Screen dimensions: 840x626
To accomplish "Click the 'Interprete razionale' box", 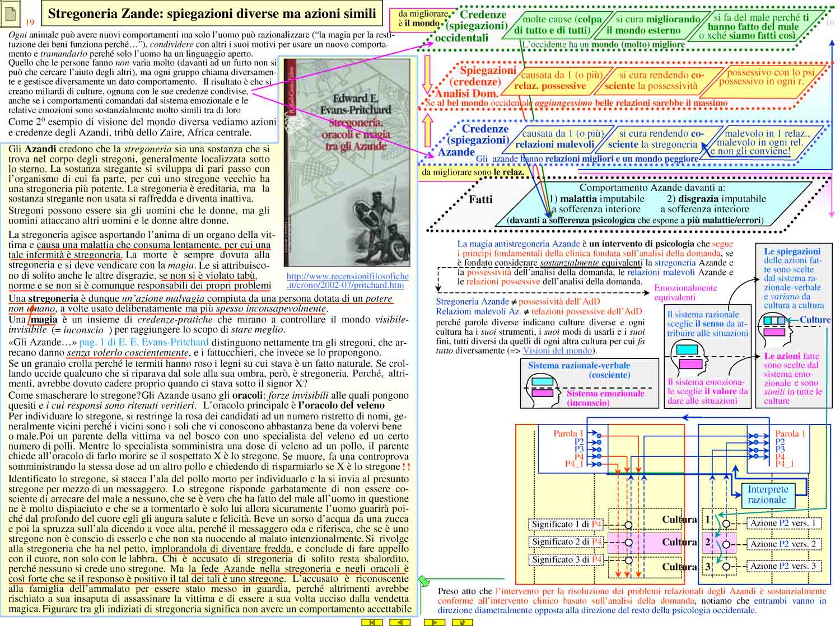I will pos(768,494).
